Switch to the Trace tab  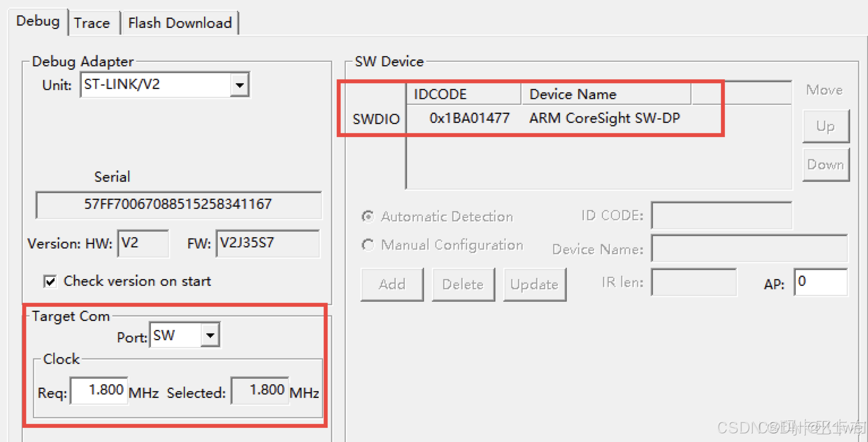(x=92, y=22)
